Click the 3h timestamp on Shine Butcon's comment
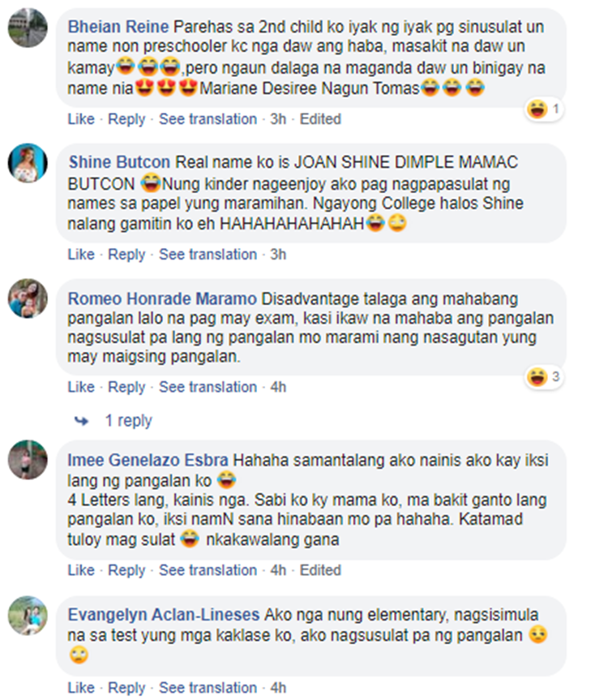The height and width of the screenshot is (700, 608). click(x=278, y=255)
